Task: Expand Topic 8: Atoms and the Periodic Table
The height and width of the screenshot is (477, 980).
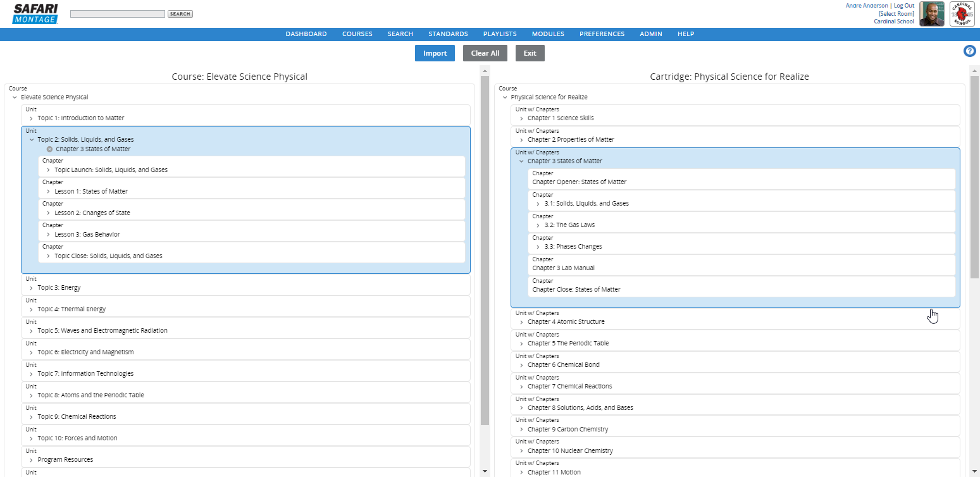Action: pyautogui.click(x=31, y=395)
